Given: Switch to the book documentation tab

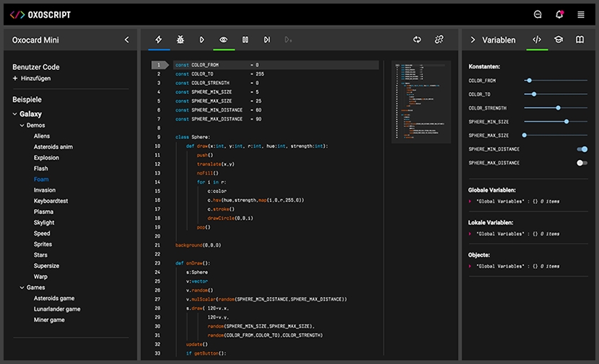Looking at the screenshot, I should 580,40.
